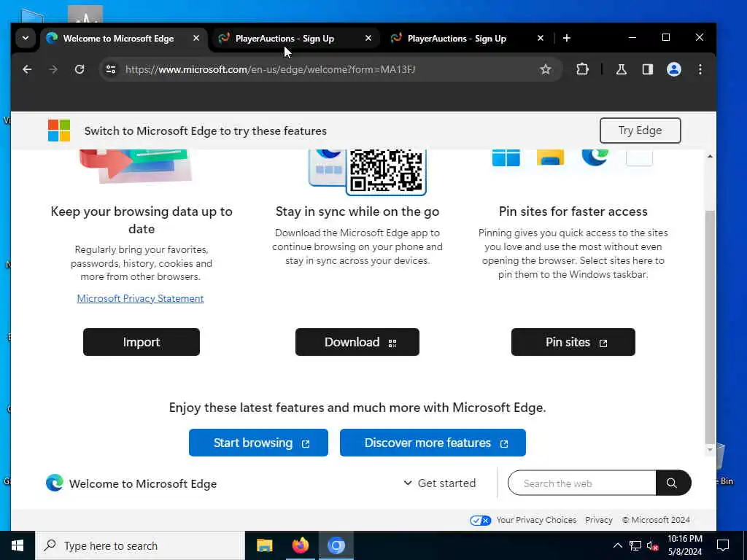Open the Chrome Labs flask icon

click(622, 69)
